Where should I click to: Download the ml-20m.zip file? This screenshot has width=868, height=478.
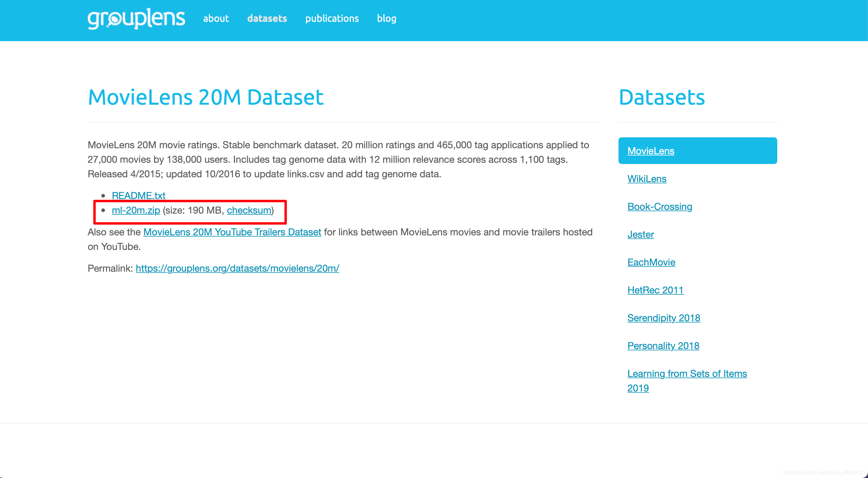tap(136, 210)
